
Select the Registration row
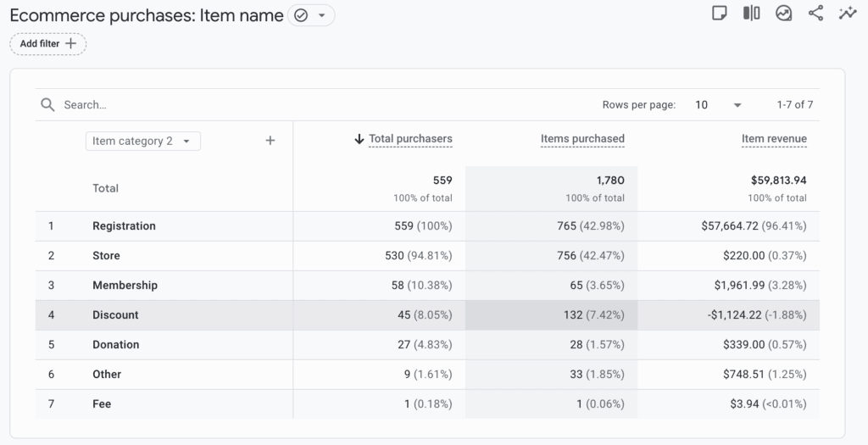[124, 226]
